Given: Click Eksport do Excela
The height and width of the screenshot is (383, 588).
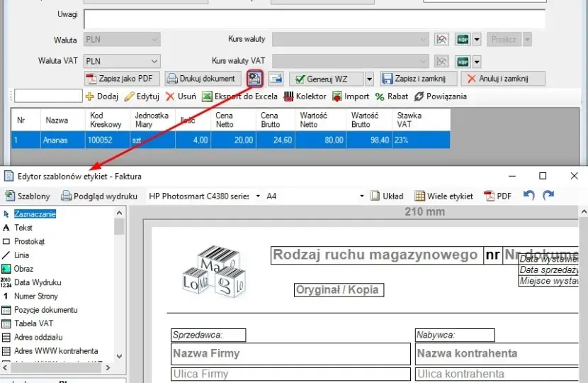Looking at the screenshot, I should pos(239,96).
